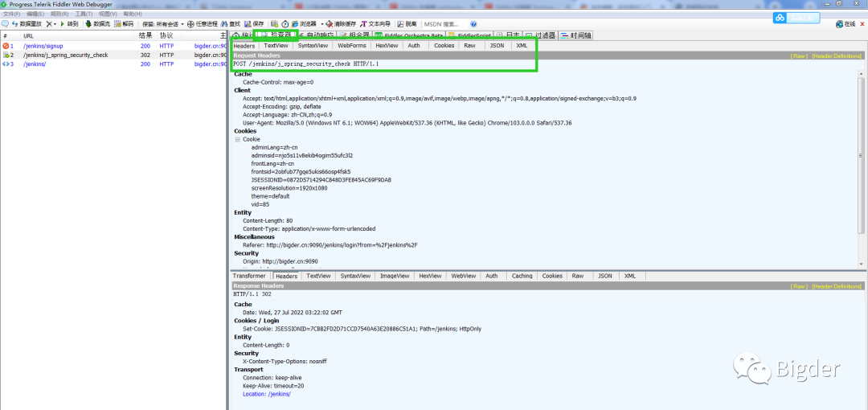
Task: Click the blue help question icon
Action: tap(474, 24)
